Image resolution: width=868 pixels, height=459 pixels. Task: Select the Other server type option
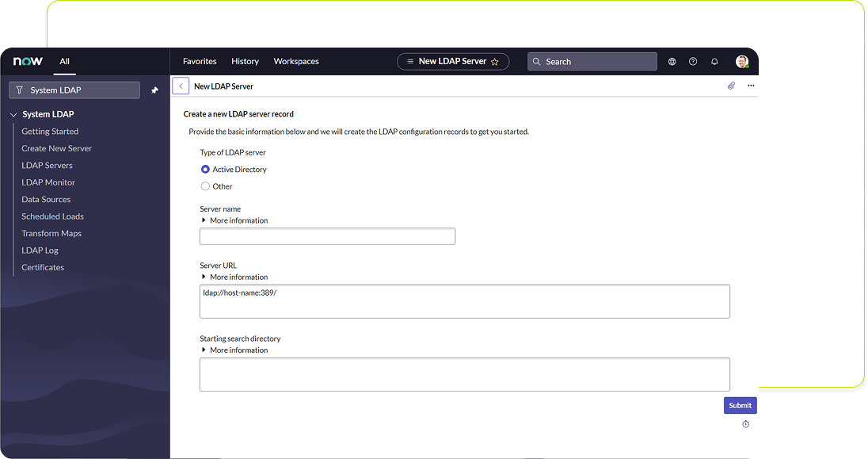(206, 186)
